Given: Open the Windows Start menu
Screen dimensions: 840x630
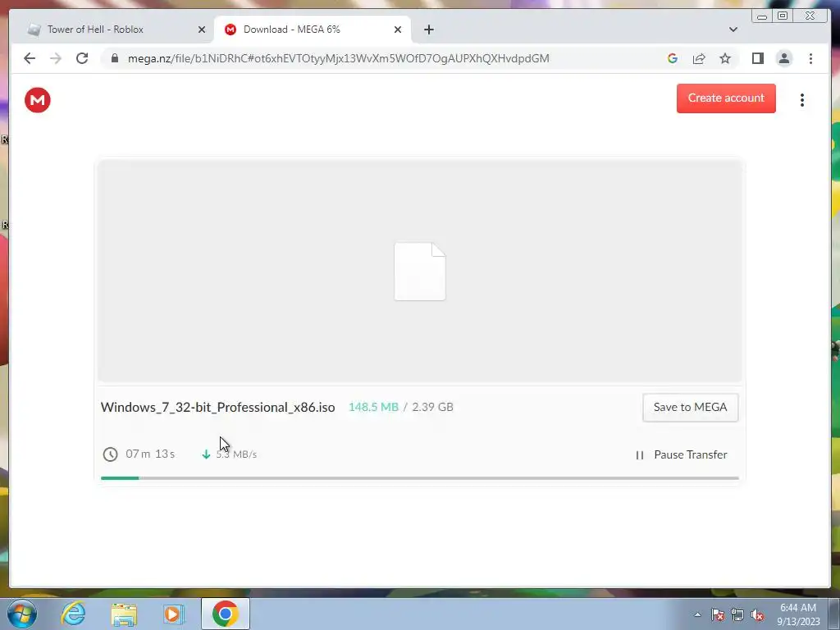Looking at the screenshot, I should (x=22, y=614).
